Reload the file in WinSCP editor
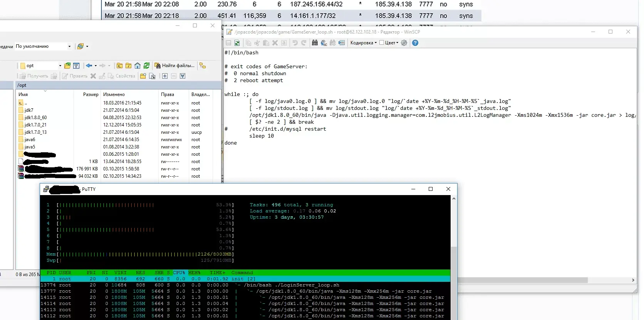This screenshot has width=644, height=320. tap(237, 43)
